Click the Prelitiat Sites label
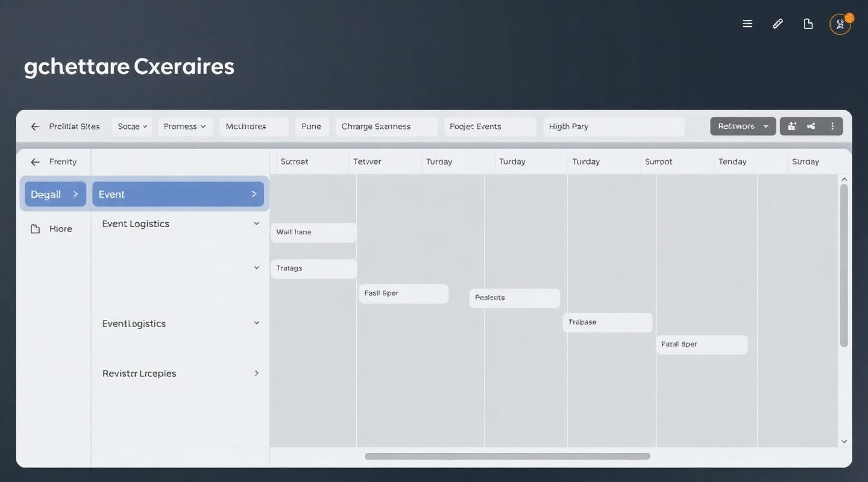Viewport: 868px width, 482px height. [74, 127]
